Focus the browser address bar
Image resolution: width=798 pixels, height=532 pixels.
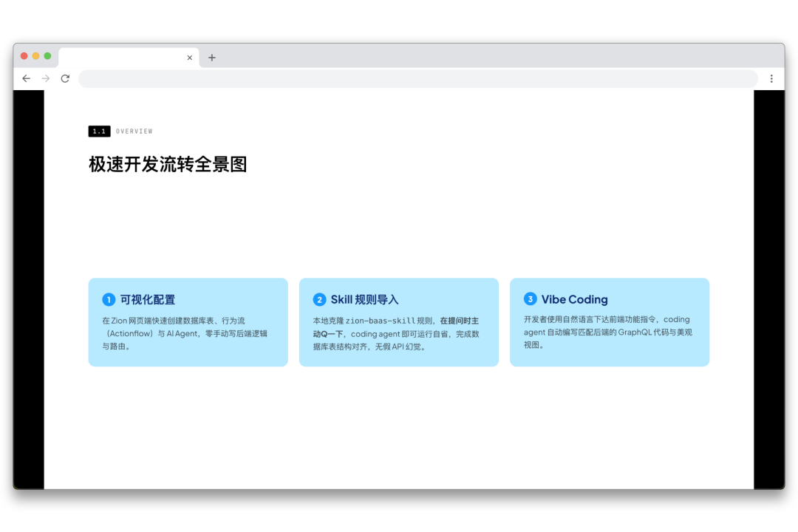(418, 78)
